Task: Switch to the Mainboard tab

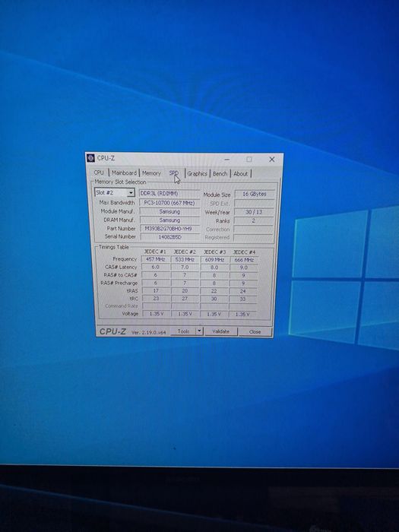Action: click(x=124, y=173)
